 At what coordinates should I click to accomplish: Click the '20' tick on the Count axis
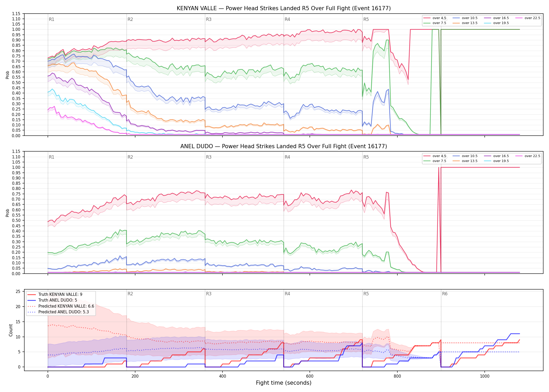click(18, 307)
